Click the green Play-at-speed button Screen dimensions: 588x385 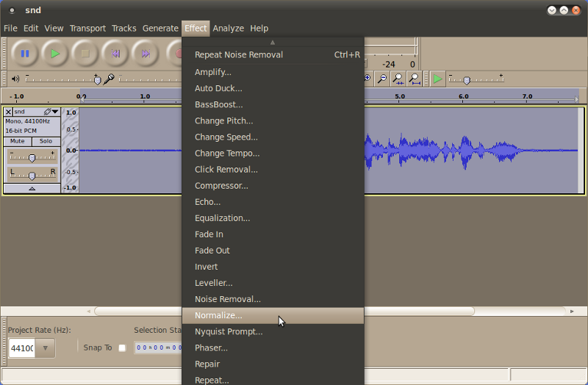click(437, 79)
